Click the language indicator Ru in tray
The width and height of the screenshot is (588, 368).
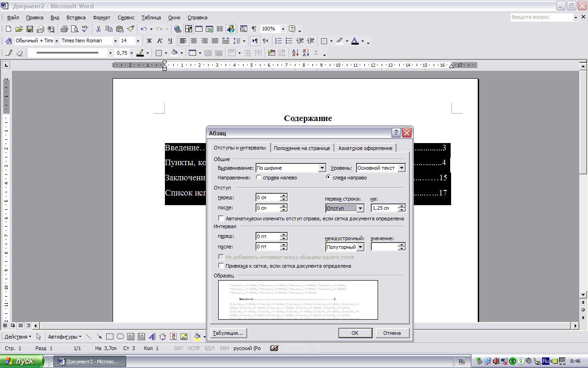[x=546, y=361]
